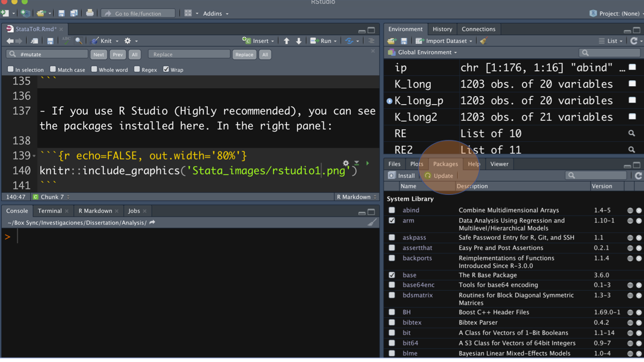This screenshot has width=644, height=362.
Task: Open the List view dropdown
Action: [x=611, y=41]
